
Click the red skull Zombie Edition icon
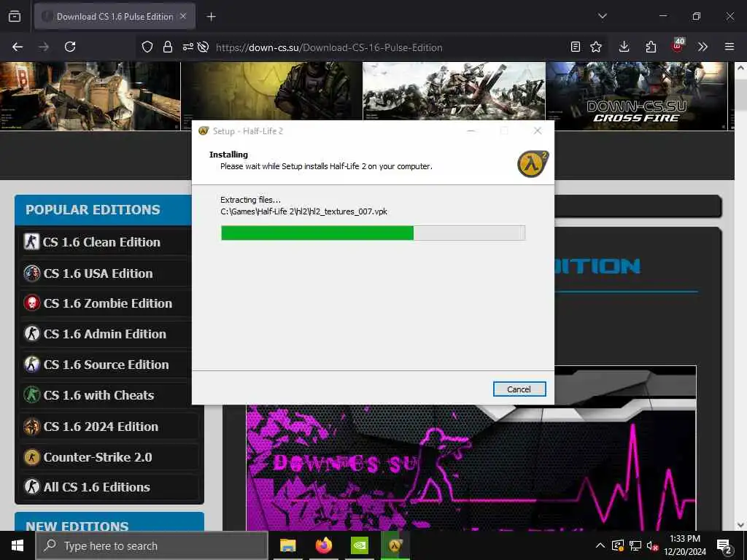pos(31,303)
